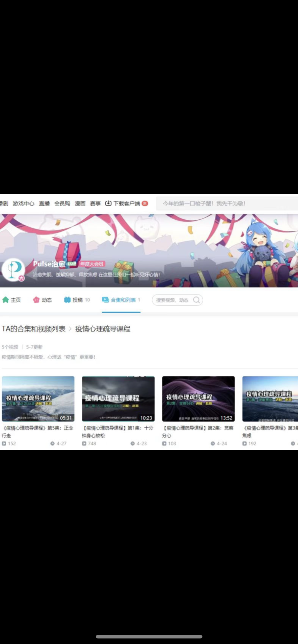Click the TA的合集和视频列表 breadcrumb link
This screenshot has width=298, height=644.
[34, 329]
